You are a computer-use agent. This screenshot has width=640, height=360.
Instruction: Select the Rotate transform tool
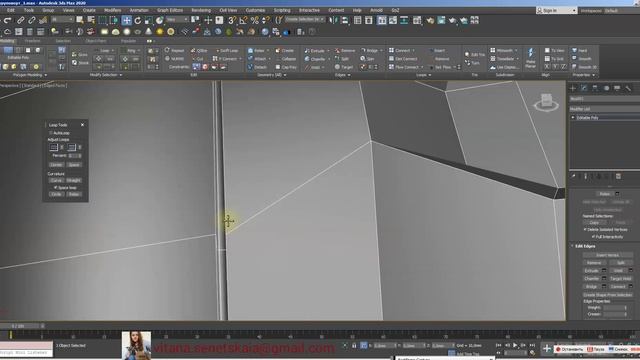point(138,20)
